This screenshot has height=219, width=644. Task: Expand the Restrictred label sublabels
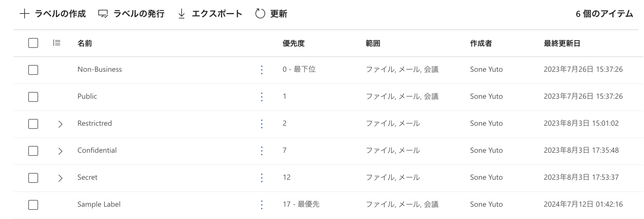[x=60, y=124]
